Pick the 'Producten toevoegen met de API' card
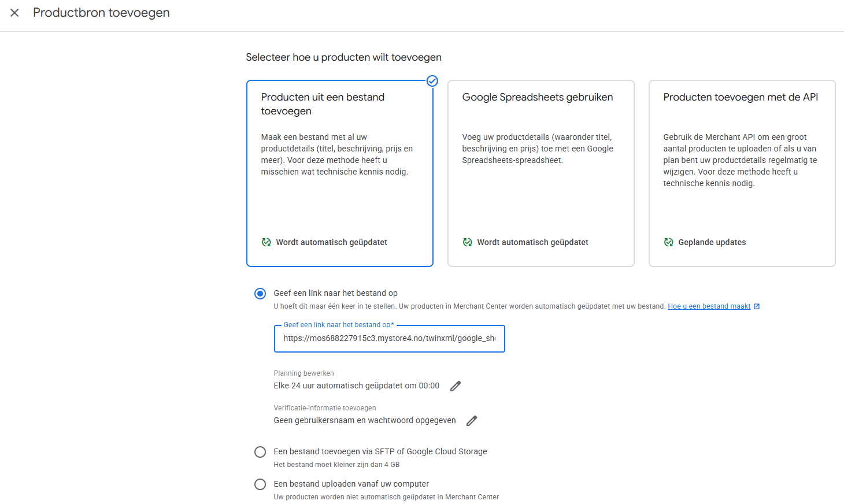 [x=742, y=173]
